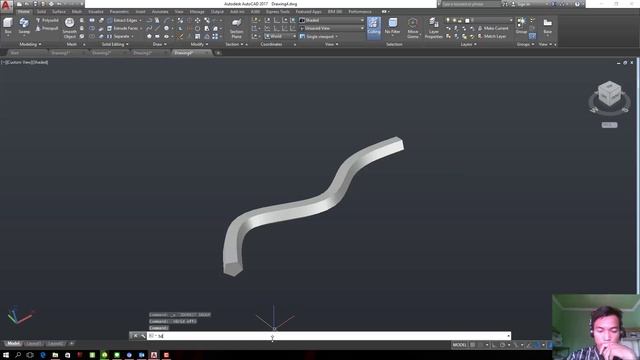Toggle the Culling selection button

373,28
